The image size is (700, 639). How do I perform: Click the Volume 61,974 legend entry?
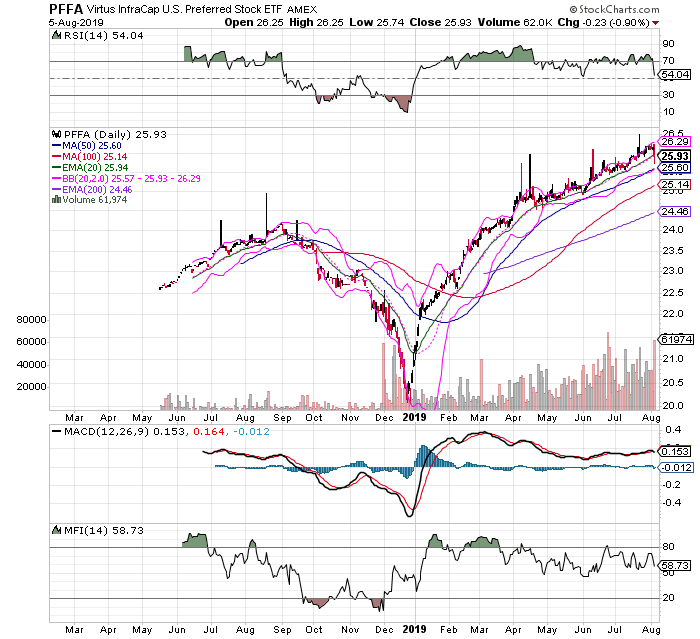(x=94, y=200)
